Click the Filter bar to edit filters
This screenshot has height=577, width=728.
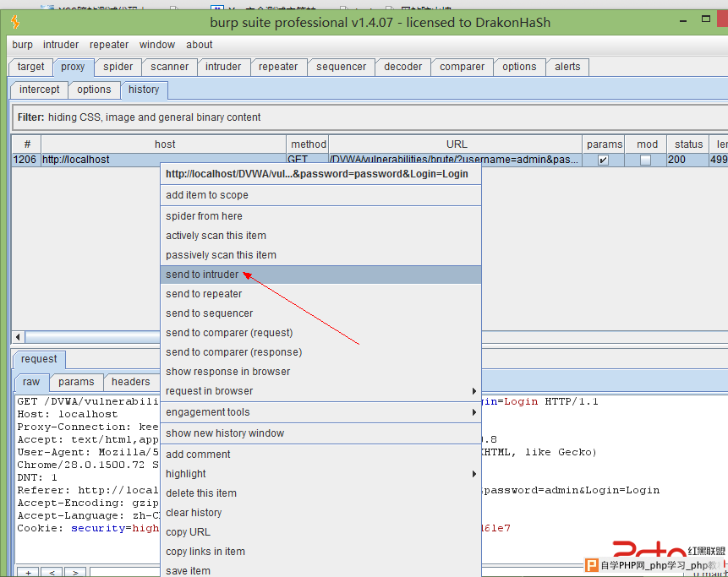click(370, 117)
